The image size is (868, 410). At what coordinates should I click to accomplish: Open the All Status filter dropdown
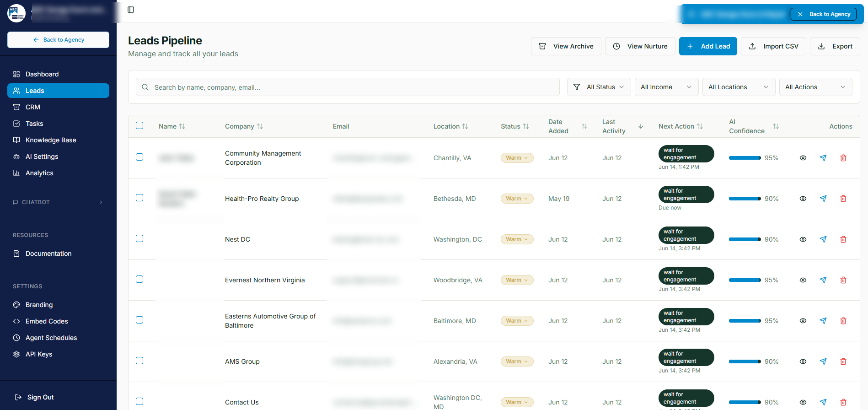(x=599, y=87)
